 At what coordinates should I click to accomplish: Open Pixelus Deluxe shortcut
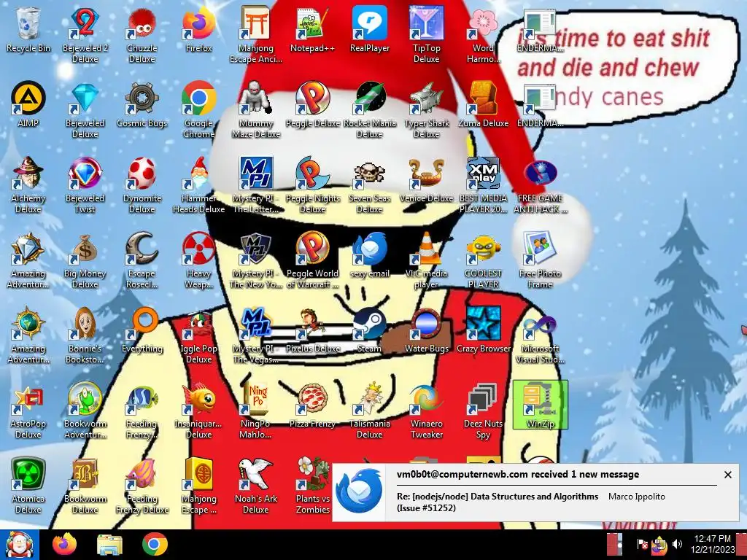[x=312, y=330]
